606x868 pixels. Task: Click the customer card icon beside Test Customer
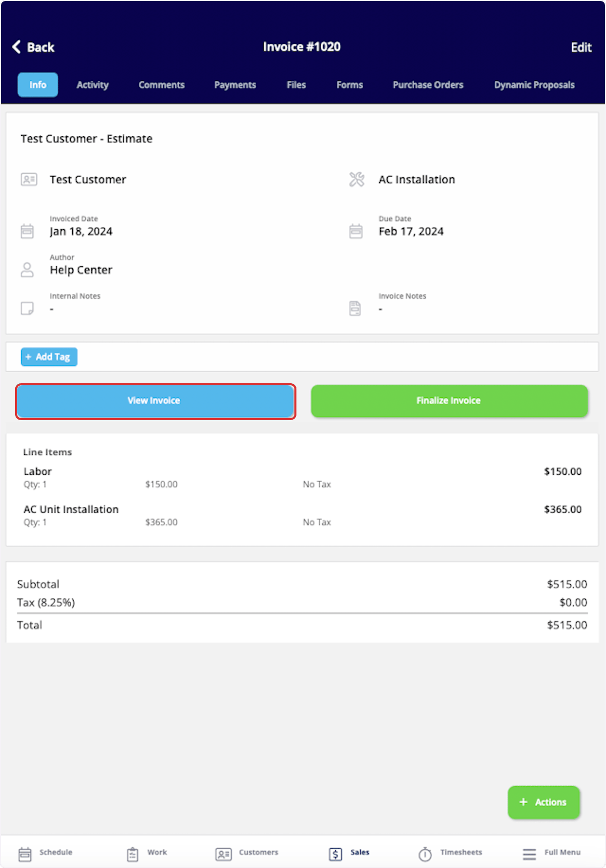point(29,179)
